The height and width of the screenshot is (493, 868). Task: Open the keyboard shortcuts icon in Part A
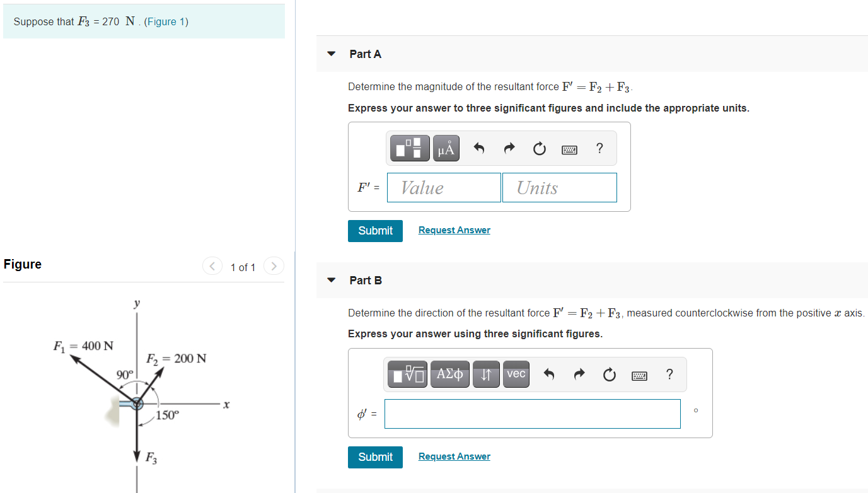[x=569, y=149]
